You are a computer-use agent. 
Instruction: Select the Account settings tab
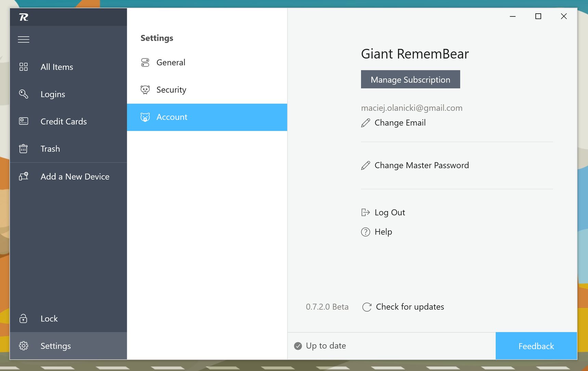tap(207, 117)
